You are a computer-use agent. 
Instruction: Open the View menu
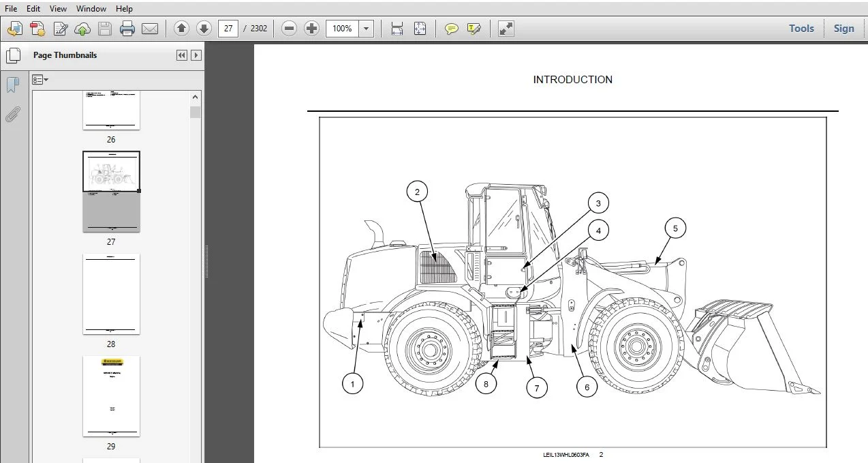[x=59, y=9]
